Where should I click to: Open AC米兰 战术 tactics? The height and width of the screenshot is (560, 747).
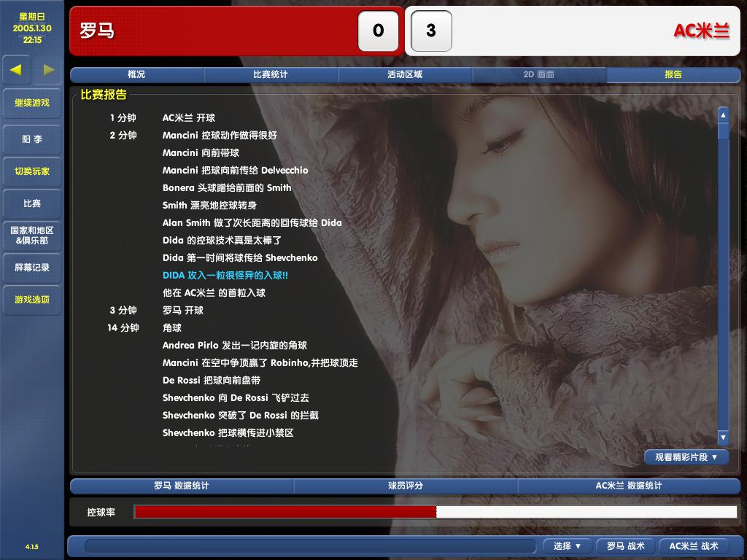pyautogui.click(x=694, y=546)
